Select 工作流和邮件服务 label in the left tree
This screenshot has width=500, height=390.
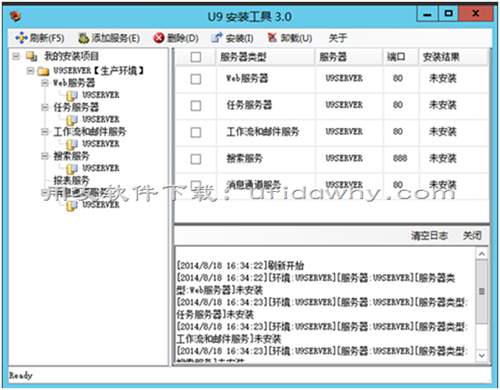90,132
